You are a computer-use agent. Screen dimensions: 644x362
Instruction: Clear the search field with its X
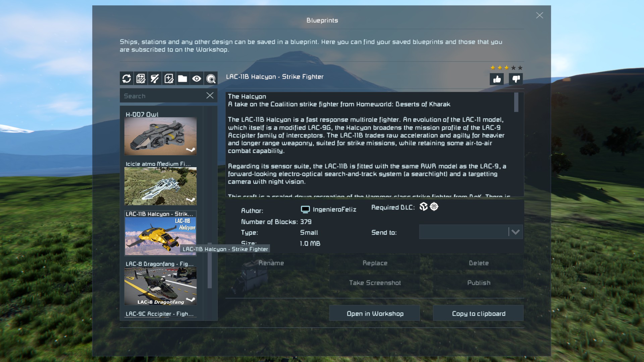(210, 96)
